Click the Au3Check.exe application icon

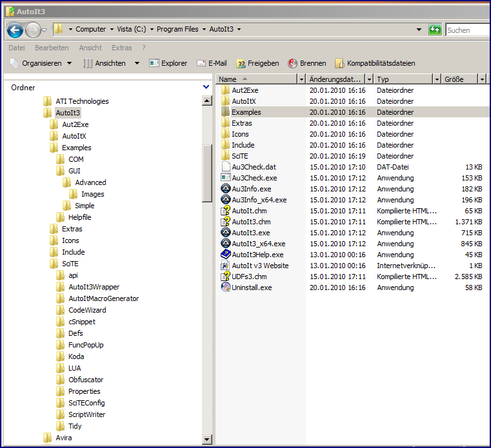pyautogui.click(x=225, y=178)
